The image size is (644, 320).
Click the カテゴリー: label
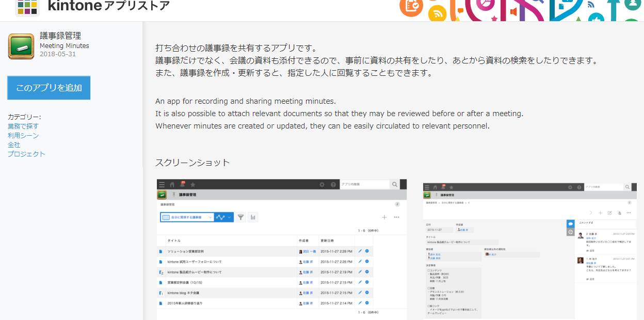24,117
